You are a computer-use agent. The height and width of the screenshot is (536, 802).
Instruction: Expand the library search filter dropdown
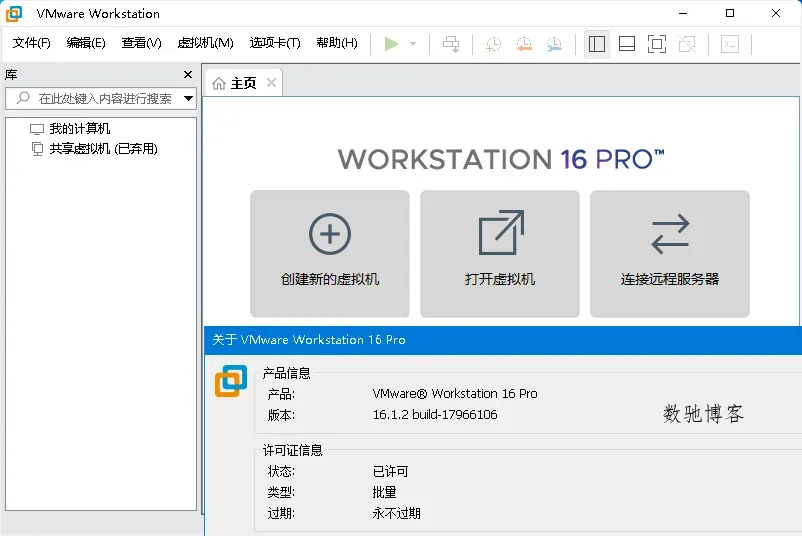point(188,98)
